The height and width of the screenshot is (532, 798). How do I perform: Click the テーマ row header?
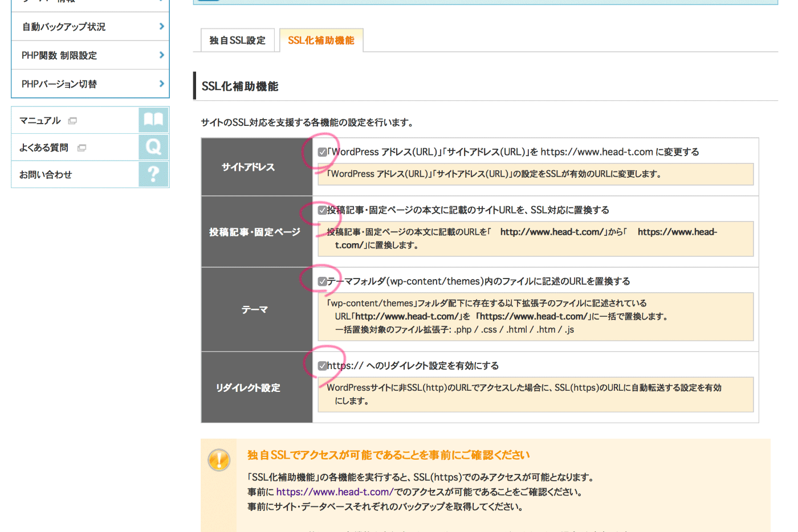click(256, 309)
